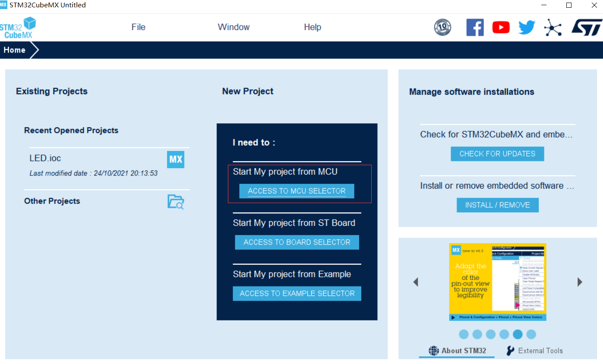Screen dimensions: 603x364
Task: Click 'Start My project from ST Board' text
Action: point(294,223)
